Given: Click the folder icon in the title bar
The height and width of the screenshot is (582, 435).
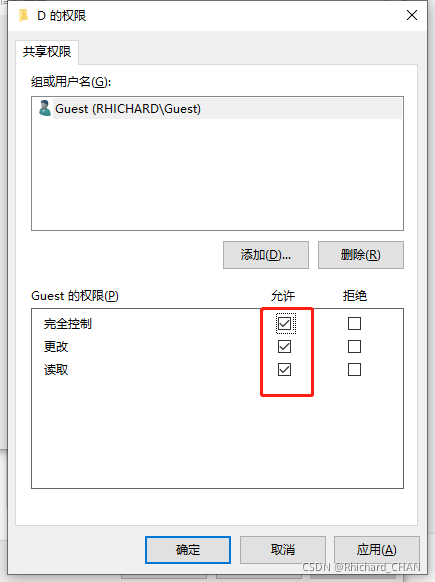Looking at the screenshot, I should (x=23, y=16).
